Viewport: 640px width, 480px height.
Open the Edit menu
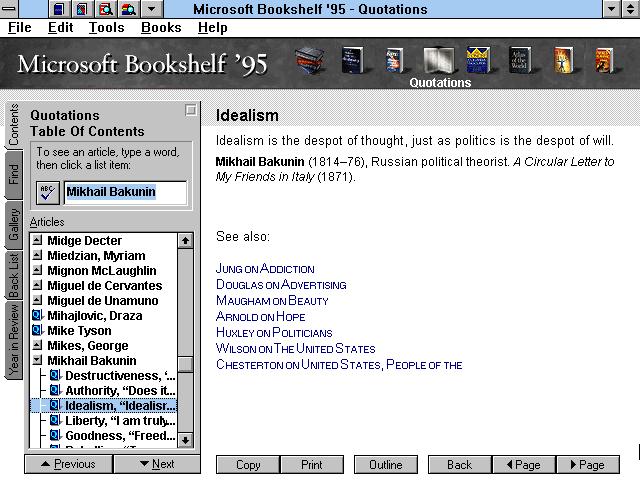(x=60, y=27)
